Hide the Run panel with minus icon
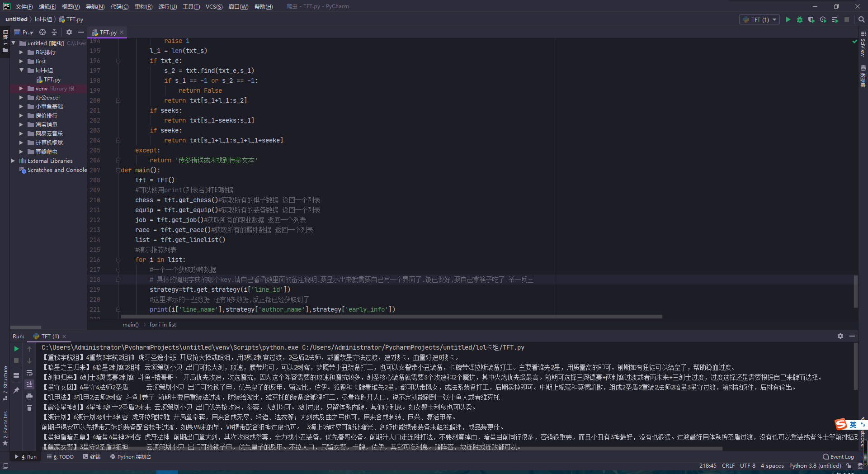Screen dimensions: 868x474 coord(852,336)
